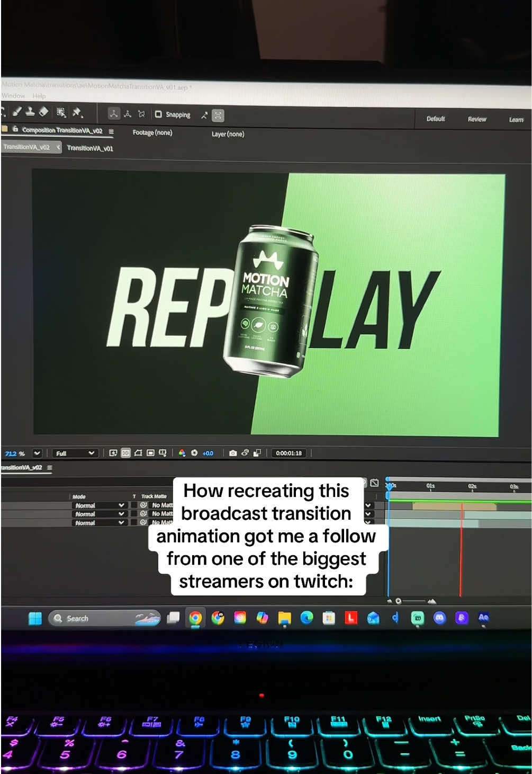Screen dimensions: 532x774
Task: Open first layer's No Matte dropdown
Action: 162,505
